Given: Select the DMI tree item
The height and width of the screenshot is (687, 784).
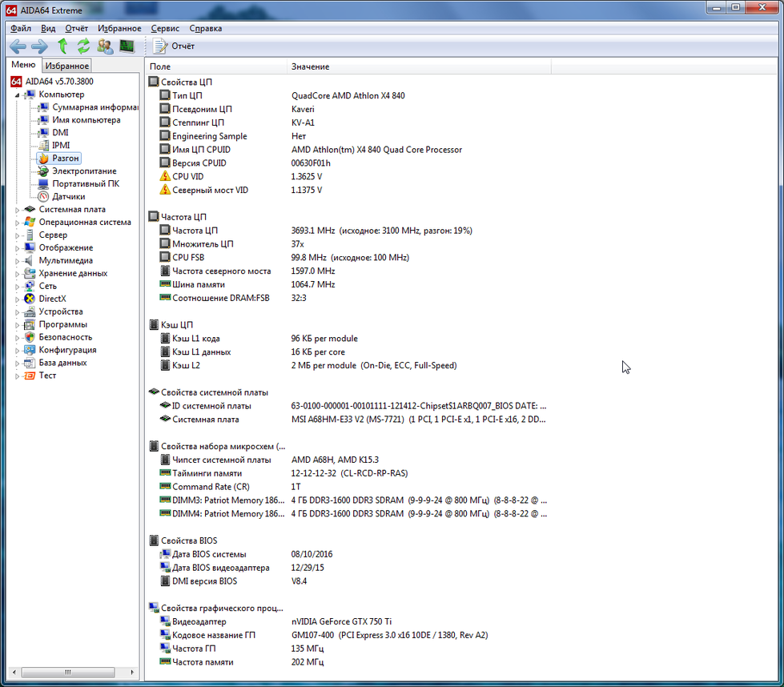Looking at the screenshot, I should [60, 132].
